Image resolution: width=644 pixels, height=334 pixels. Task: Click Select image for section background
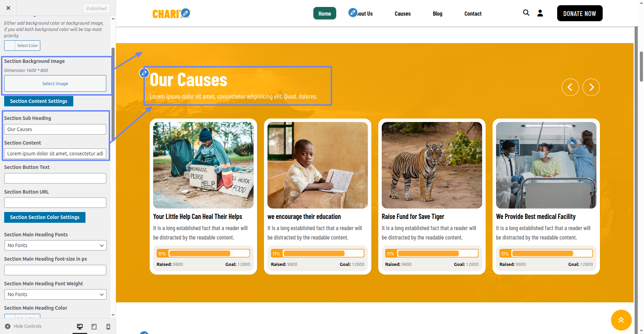(x=55, y=83)
